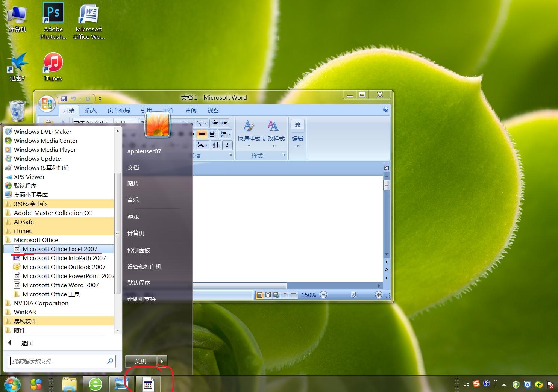
Task: Click 返回 to go back in Start menu
Action: pos(27,343)
